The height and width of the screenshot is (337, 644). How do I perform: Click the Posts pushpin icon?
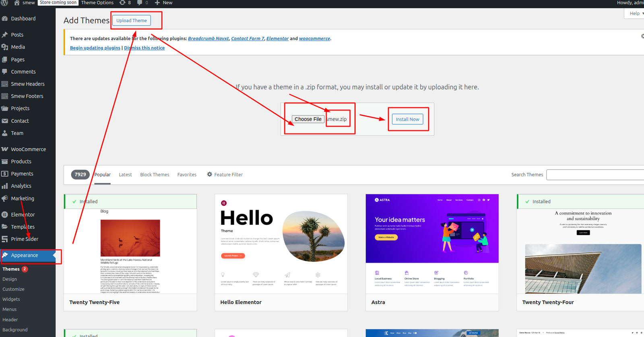tap(5, 35)
